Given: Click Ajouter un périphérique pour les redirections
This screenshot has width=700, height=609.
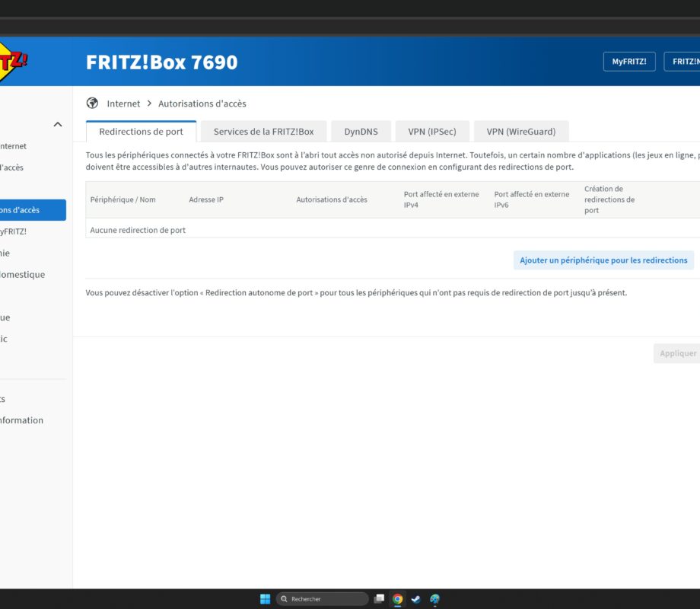Looking at the screenshot, I should pyautogui.click(x=603, y=260).
